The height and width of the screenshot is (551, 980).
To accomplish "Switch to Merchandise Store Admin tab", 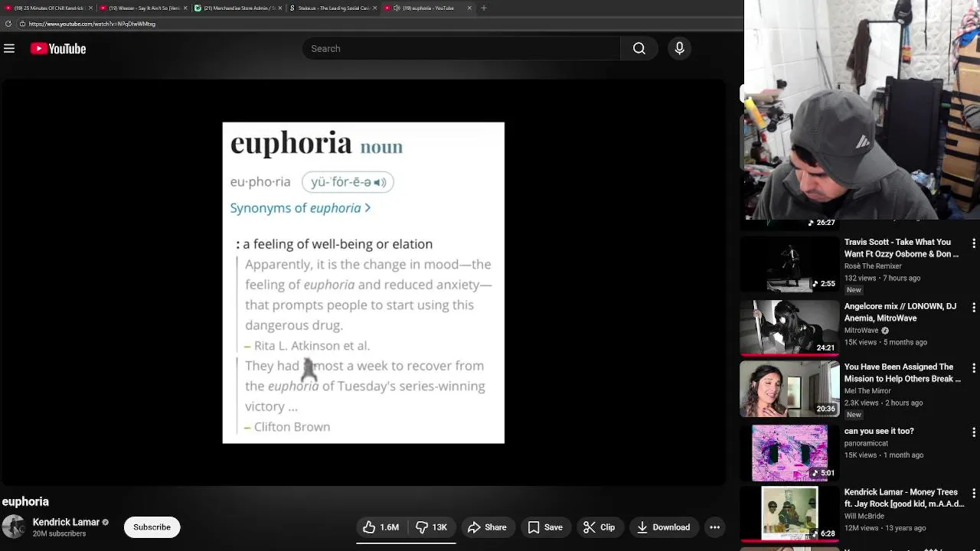I will tap(237, 8).
